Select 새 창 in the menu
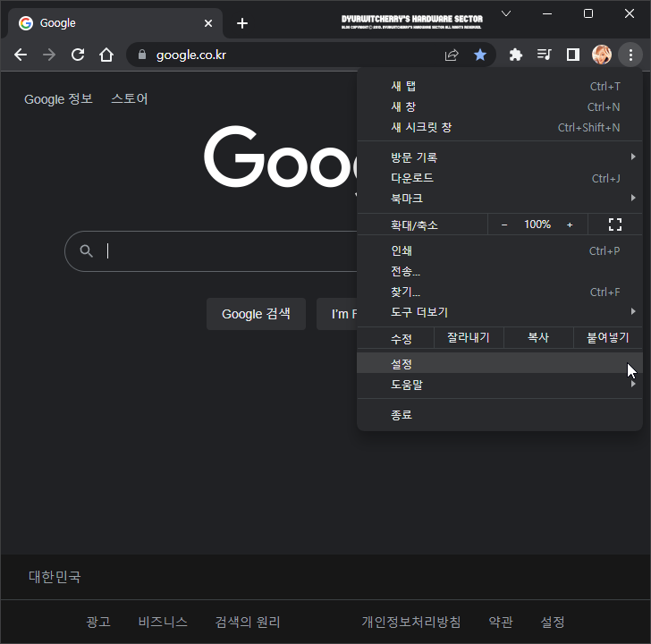Screen dimensions: 651x644 [500, 107]
